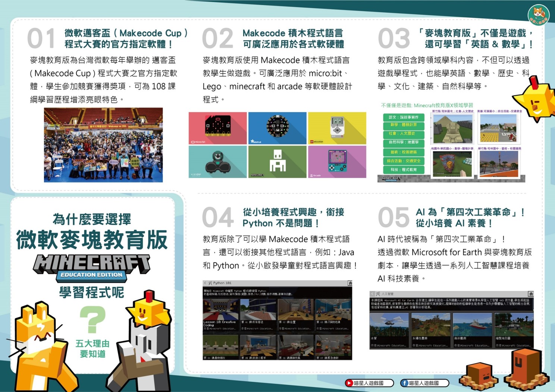
Task: Open the YouTube 喵星人遊戲國 badge
Action: point(369,383)
